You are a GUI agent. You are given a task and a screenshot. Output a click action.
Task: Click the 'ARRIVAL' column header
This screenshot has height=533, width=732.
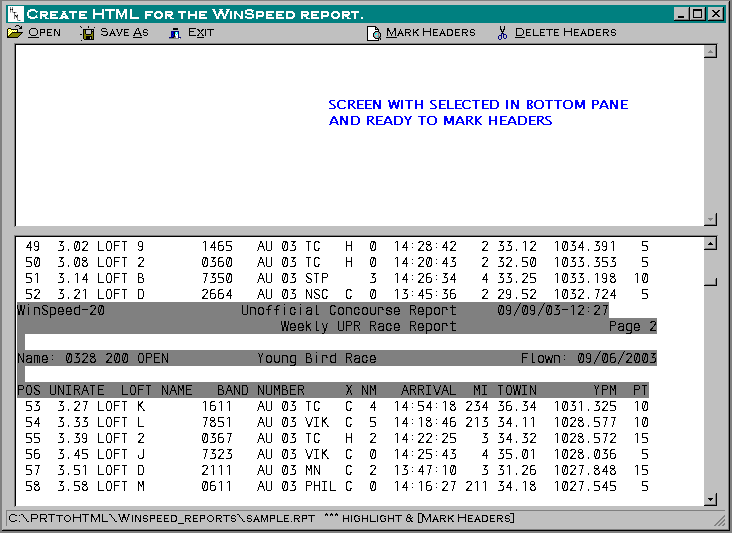tap(428, 390)
